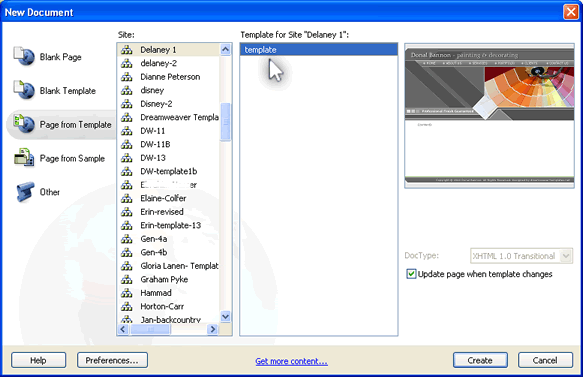Screen dimensions: 583x377
Task: Toggle Update page when template changes checkbox
Action: click(411, 274)
